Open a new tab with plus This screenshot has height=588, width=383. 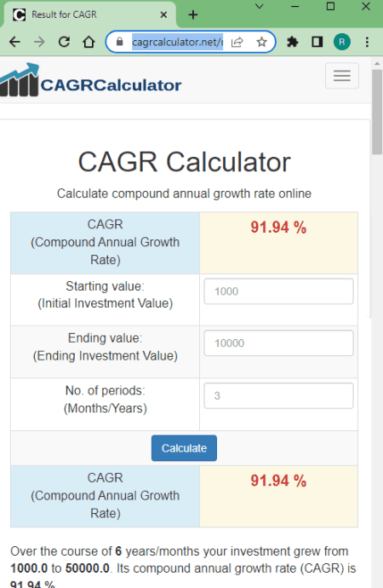[193, 15]
